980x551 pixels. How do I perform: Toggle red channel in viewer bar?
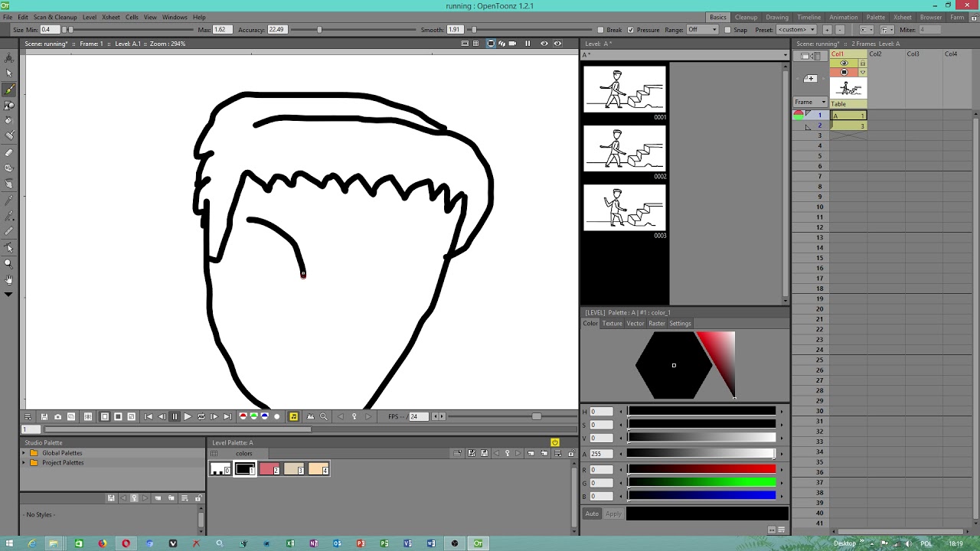[x=243, y=416]
